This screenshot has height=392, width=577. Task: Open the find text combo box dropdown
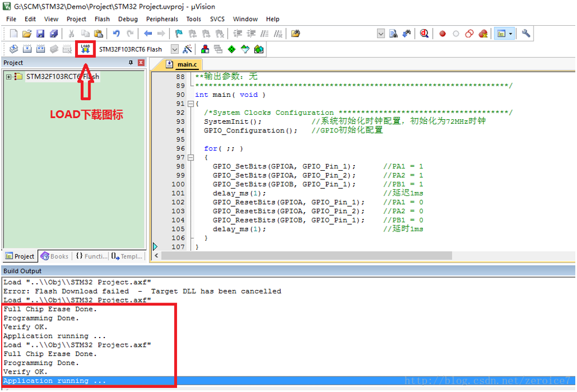point(381,34)
